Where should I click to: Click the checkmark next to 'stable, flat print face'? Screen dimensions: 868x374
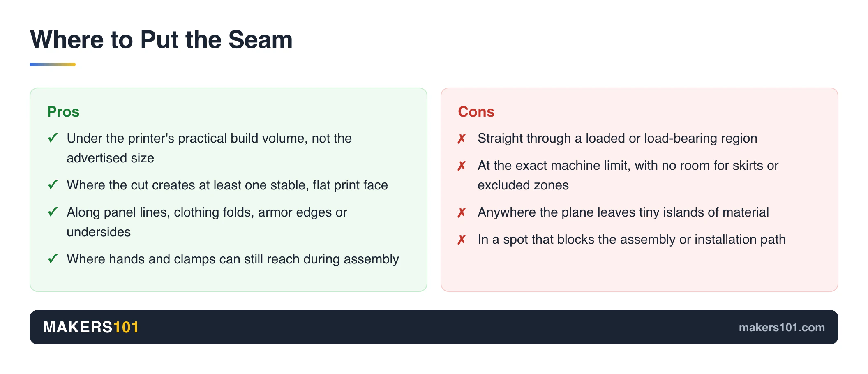[53, 185]
